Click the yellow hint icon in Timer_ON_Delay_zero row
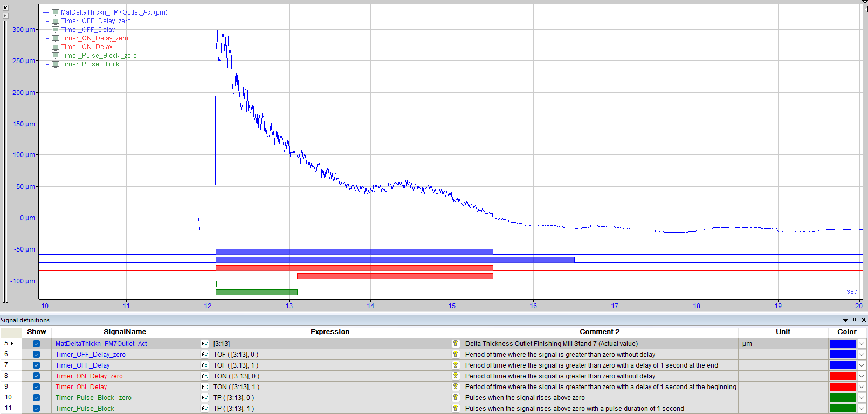This screenshot has width=868, height=414. pyautogui.click(x=456, y=376)
